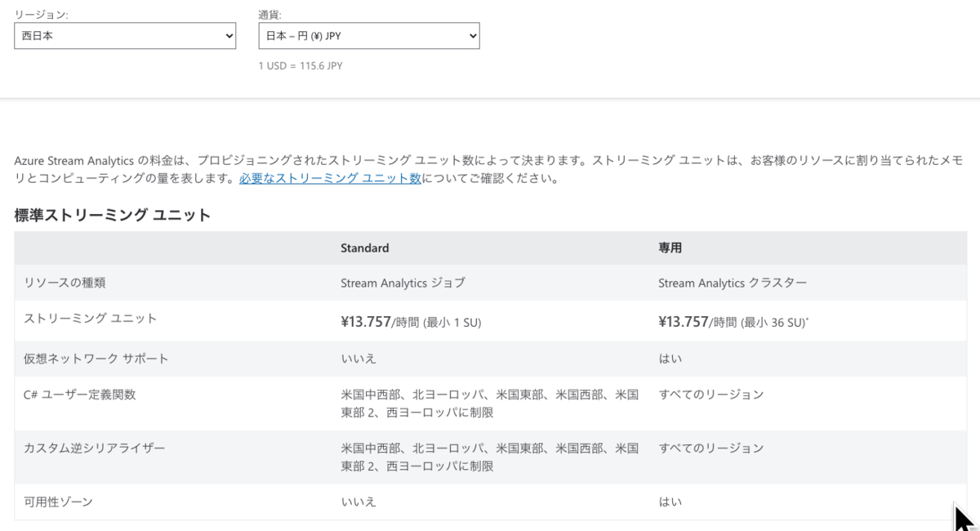Click すべてのリージョン in the C# ユーザー定義関数 row
The image size is (980, 531).
pyautogui.click(x=711, y=395)
